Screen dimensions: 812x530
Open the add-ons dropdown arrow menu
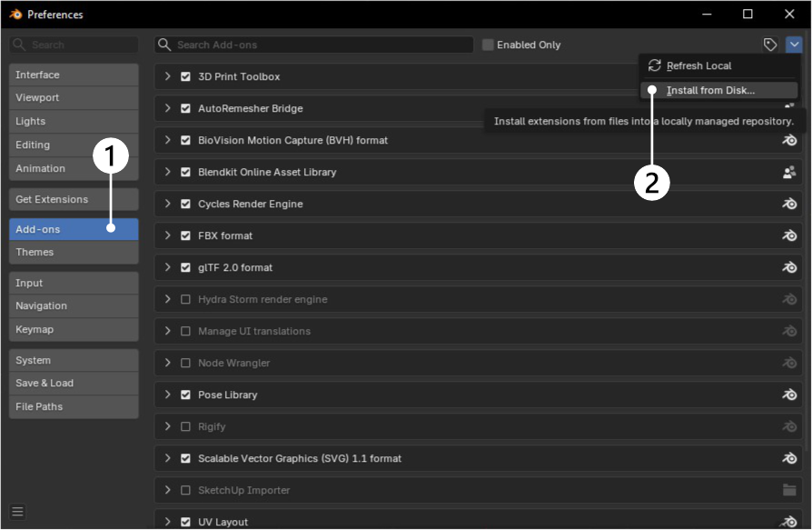click(794, 45)
